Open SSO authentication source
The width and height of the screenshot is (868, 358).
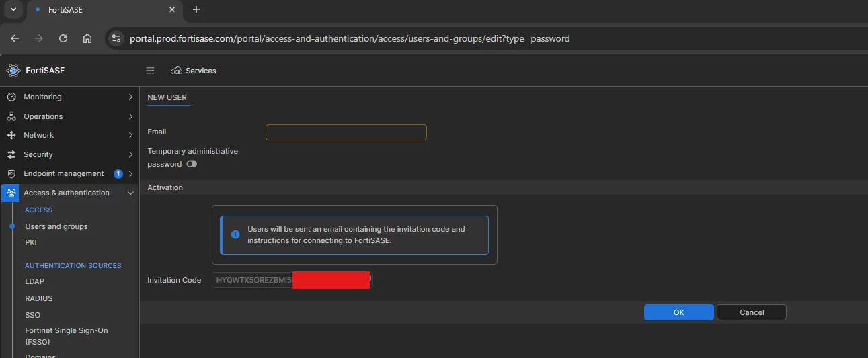33,315
